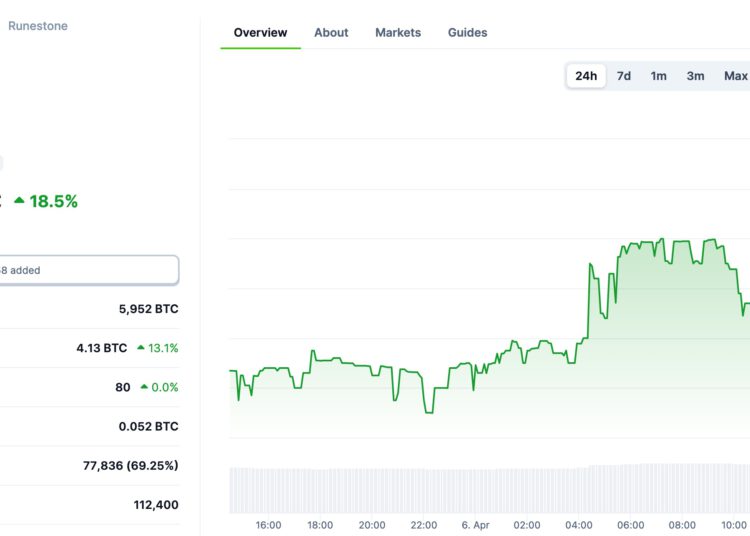Screen dimensions: 750x536
Task: Switch to the Overview tab
Action: tap(260, 33)
